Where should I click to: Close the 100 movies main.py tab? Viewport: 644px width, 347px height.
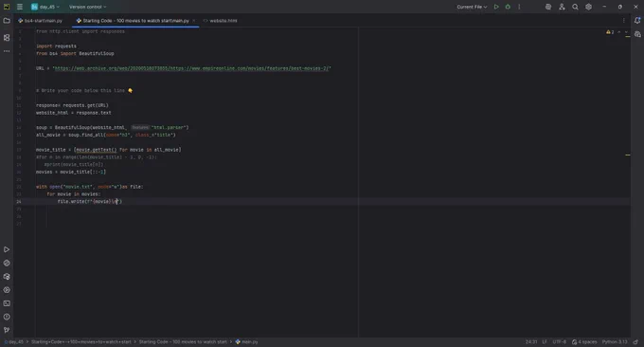tap(194, 21)
